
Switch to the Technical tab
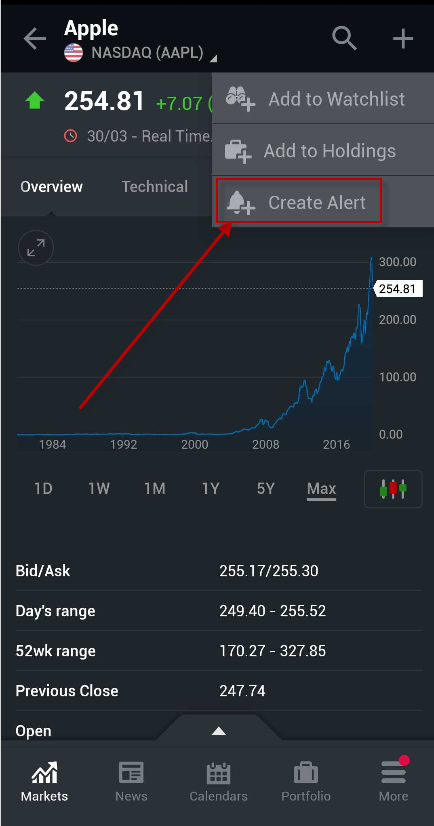pos(155,186)
